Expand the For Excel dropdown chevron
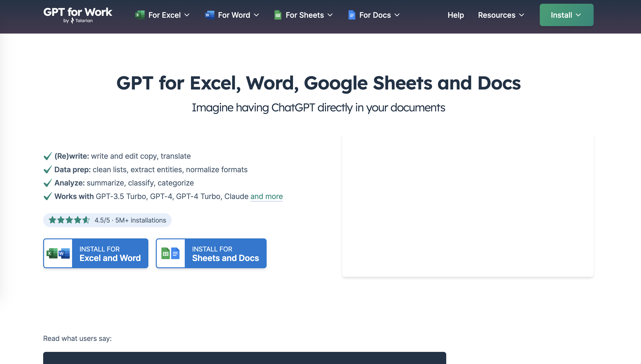The height and width of the screenshot is (364, 641). tap(187, 15)
